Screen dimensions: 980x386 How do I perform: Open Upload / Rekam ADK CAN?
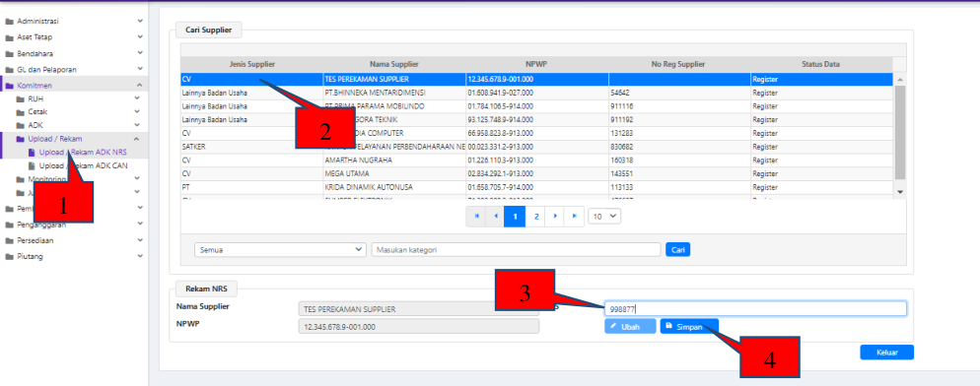coord(79,166)
